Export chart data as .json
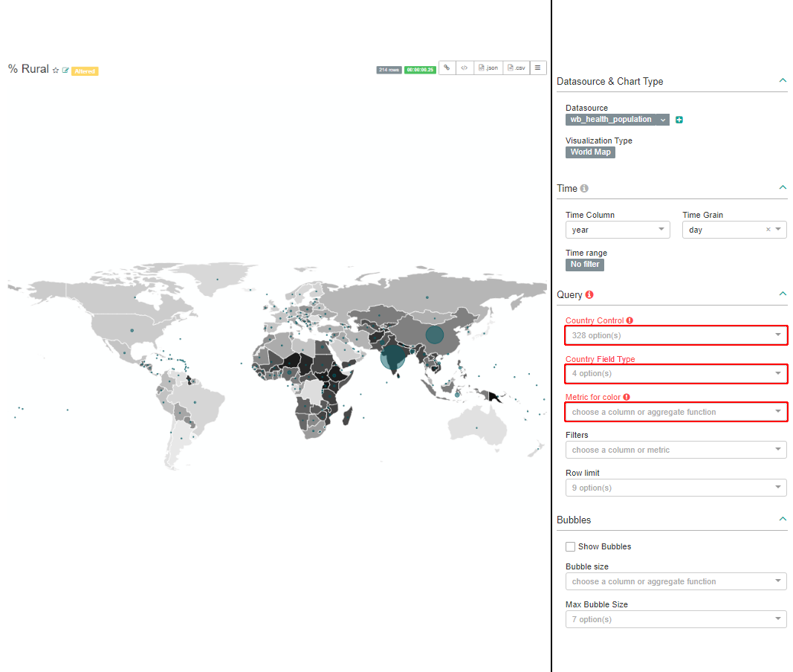Image resolution: width=793 pixels, height=672 pixels. point(488,68)
